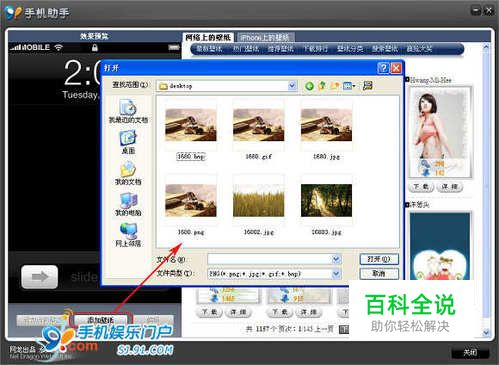Click the wallpaper list scrollbar up arrow
Screen dimensions: 499x365
pyautogui.click(x=486, y=47)
